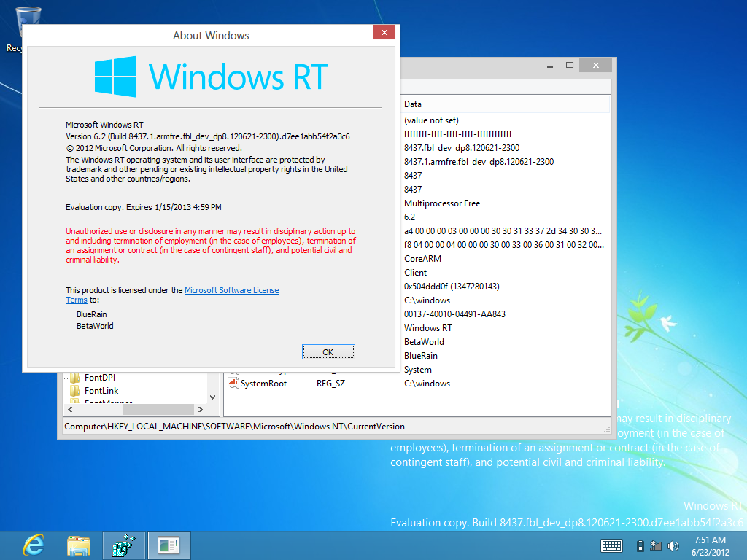This screenshot has height=560, width=747.
Task: Select the About Windows taskbar icon
Action: tap(169, 545)
